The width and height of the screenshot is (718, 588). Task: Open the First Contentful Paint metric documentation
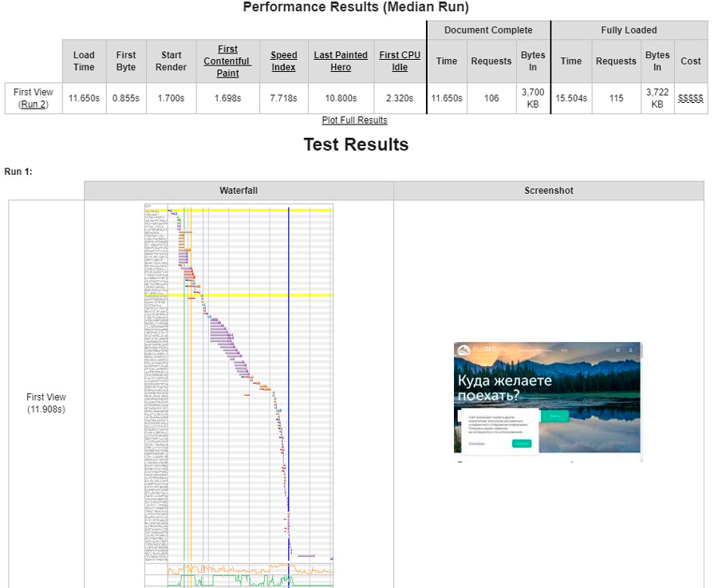[x=227, y=61]
